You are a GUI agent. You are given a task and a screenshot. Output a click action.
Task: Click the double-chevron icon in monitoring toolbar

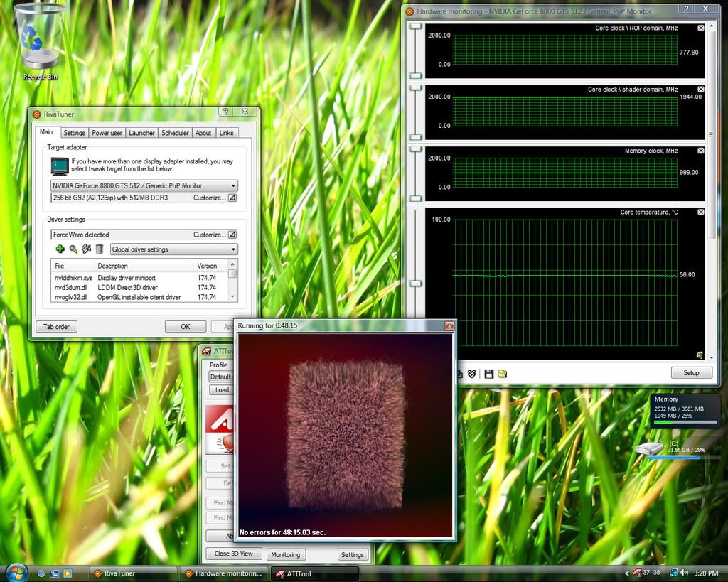[x=471, y=374]
